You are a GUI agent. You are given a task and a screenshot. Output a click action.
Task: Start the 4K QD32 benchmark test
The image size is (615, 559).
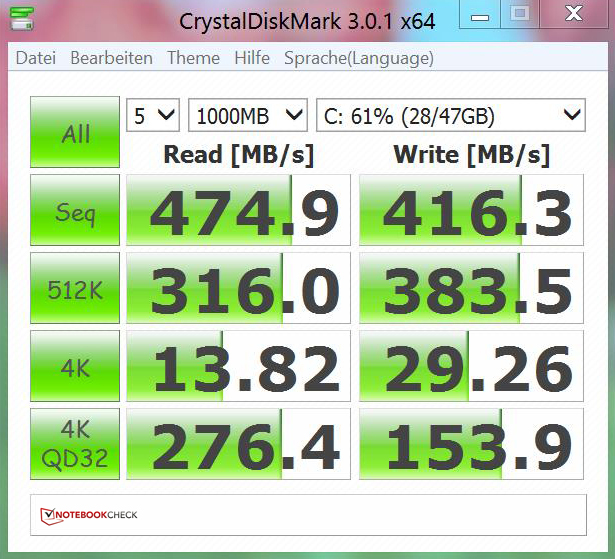[75, 444]
